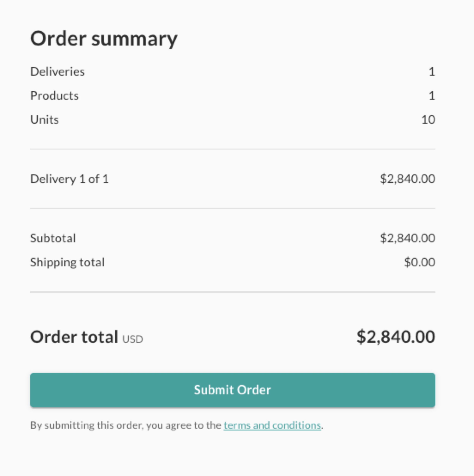
Task: Select the Subtotal label
Action: click(53, 238)
